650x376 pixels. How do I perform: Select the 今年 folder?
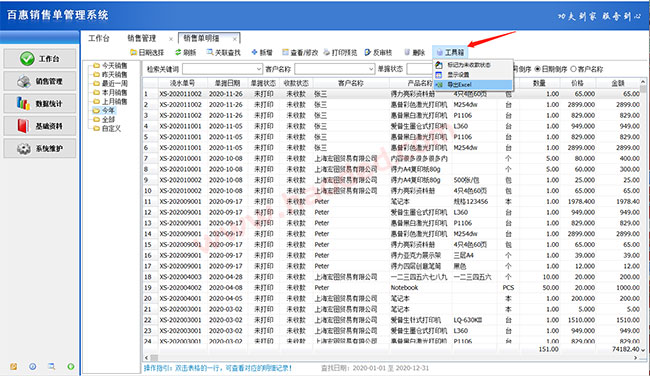[x=104, y=111]
